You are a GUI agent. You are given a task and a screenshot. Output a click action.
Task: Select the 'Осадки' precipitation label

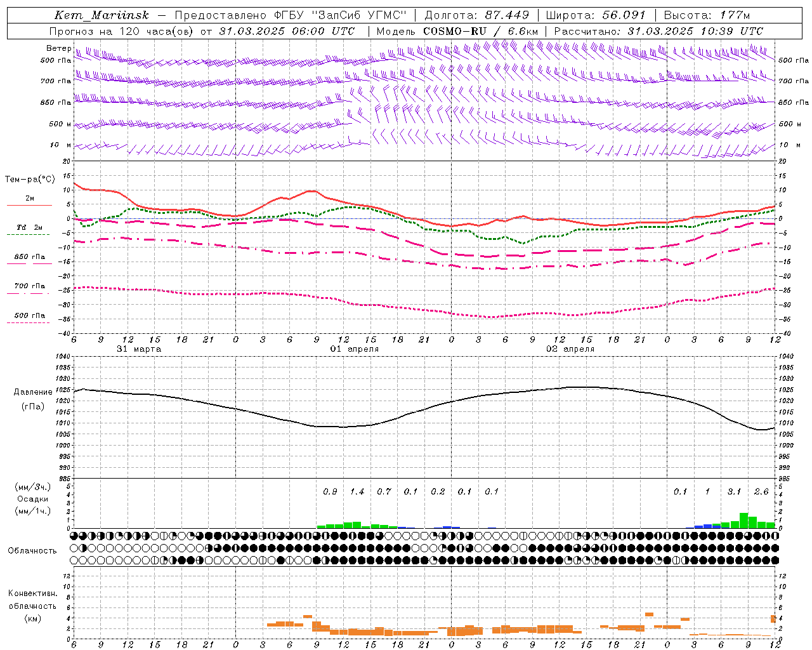tap(33, 499)
